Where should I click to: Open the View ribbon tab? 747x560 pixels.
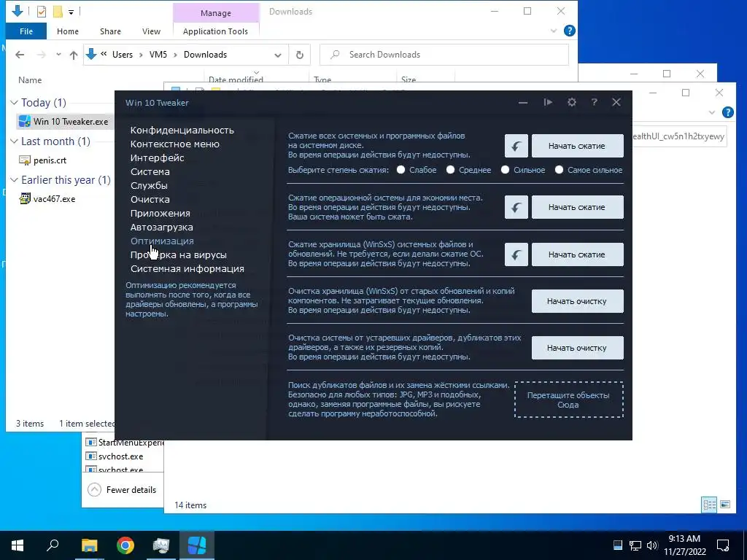click(151, 31)
